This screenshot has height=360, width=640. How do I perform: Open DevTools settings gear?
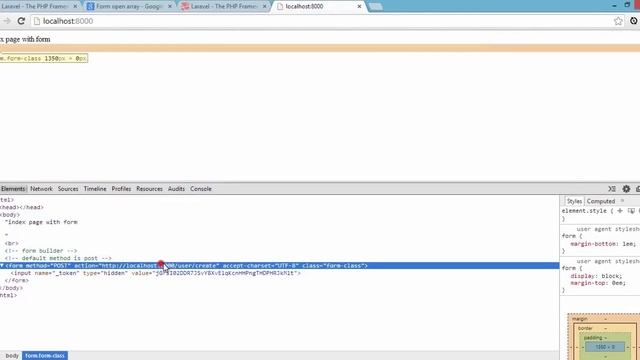(626, 189)
